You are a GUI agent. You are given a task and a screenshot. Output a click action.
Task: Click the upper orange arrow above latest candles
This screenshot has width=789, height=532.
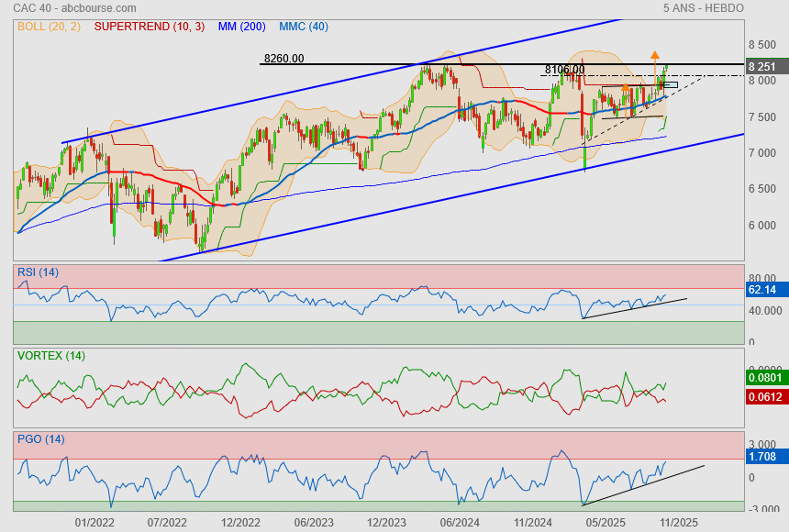pos(654,55)
